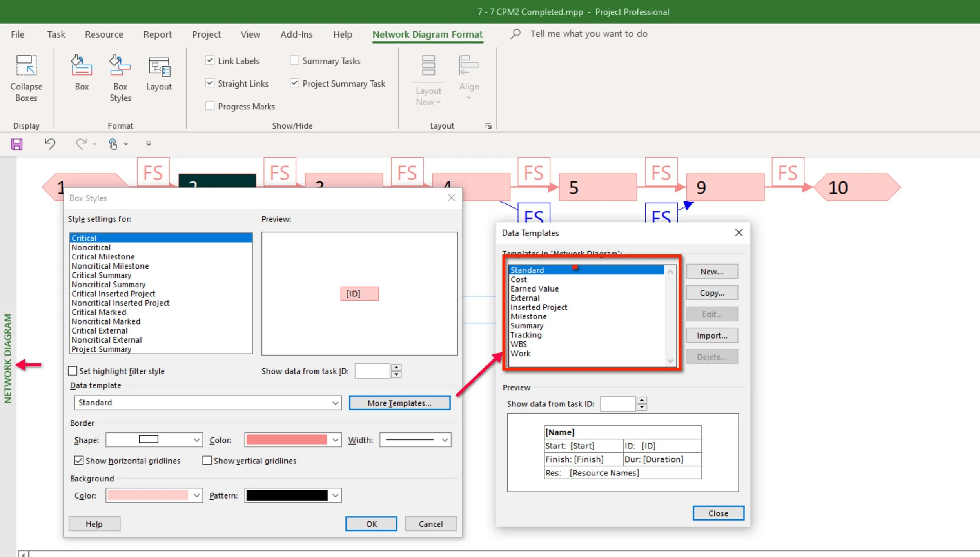Viewport: 980px width, 557px height.
Task: Switch to the Add-Ins tab
Action: coord(296,34)
